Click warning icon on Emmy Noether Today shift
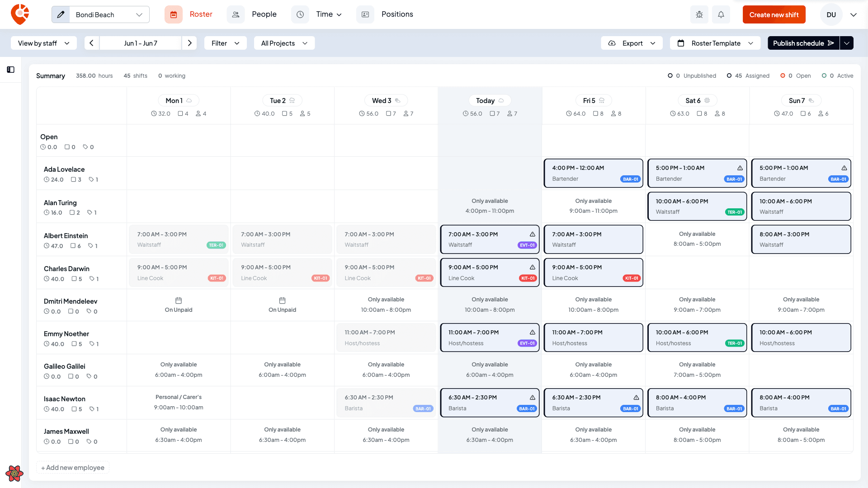Screen dimensions: 868x488 tap(533, 332)
